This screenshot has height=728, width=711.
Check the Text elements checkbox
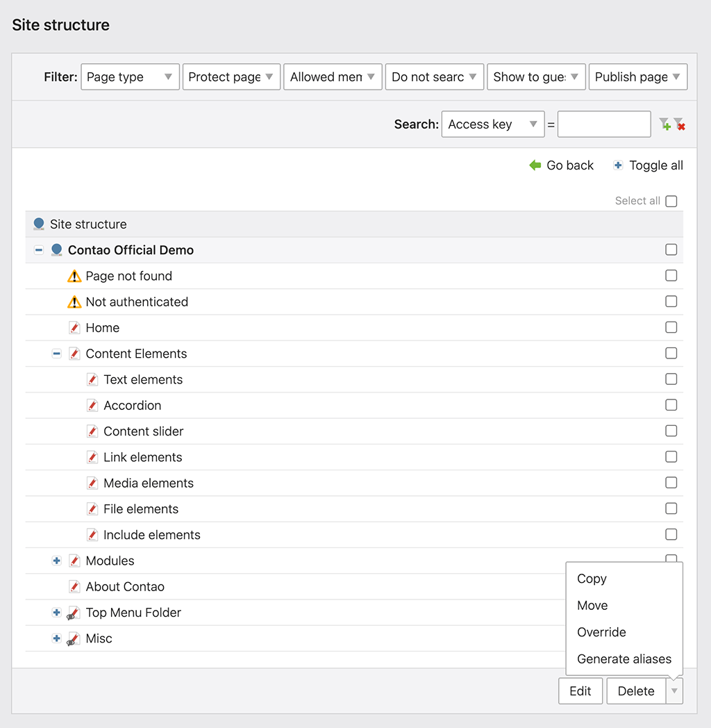pos(671,379)
